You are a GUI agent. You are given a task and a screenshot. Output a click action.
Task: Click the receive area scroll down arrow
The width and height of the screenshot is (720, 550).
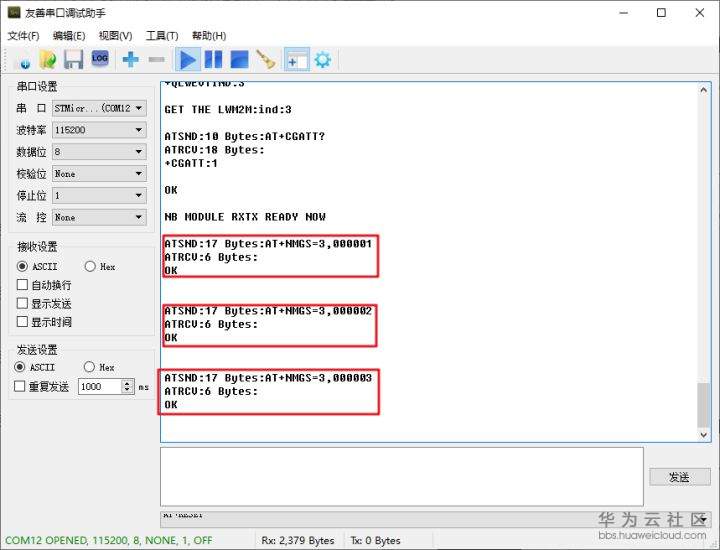coord(703,434)
